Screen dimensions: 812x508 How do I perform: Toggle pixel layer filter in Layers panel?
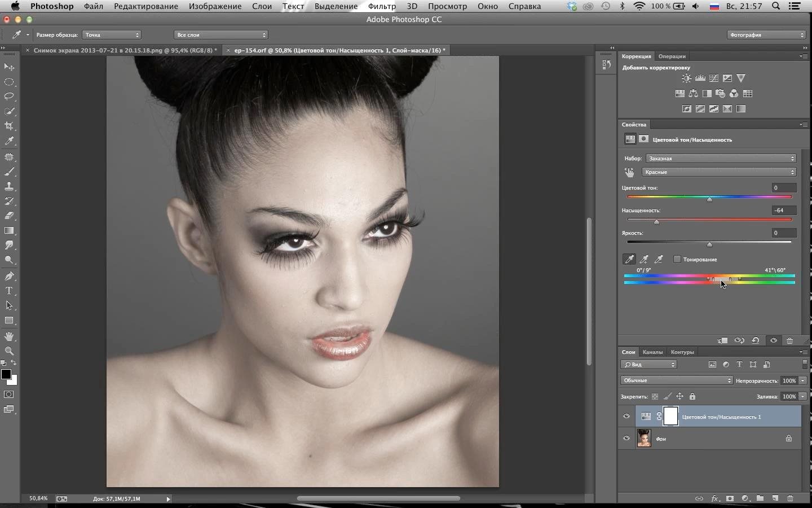712,365
